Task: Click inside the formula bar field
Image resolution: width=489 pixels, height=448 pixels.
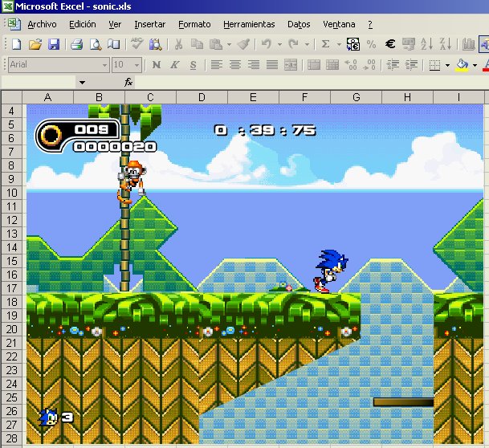Action: coord(312,83)
